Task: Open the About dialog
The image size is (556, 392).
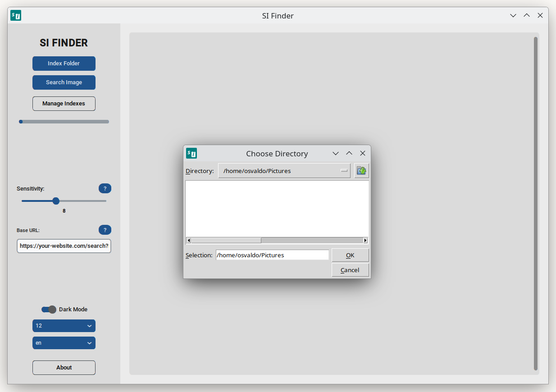Action: pyautogui.click(x=64, y=367)
